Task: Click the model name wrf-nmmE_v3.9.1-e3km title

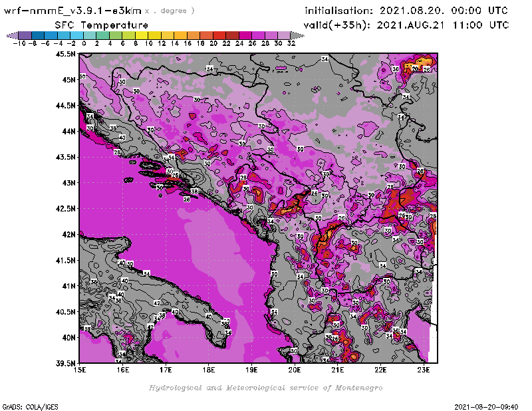Action: point(72,11)
